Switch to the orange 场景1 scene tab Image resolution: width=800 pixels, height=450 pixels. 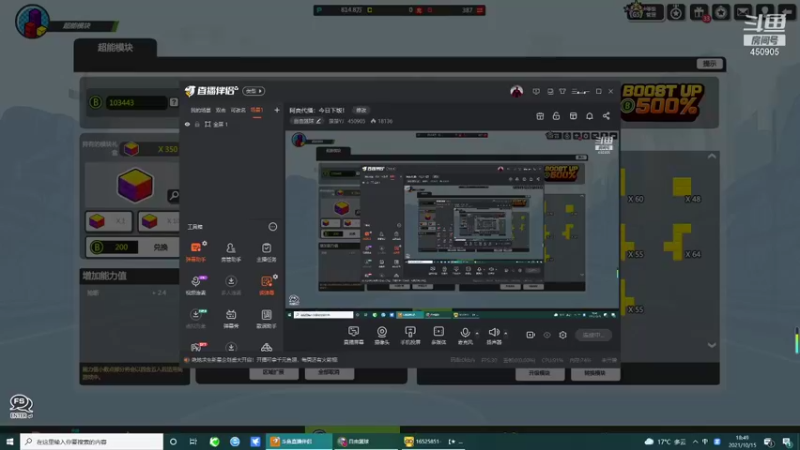point(257,110)
